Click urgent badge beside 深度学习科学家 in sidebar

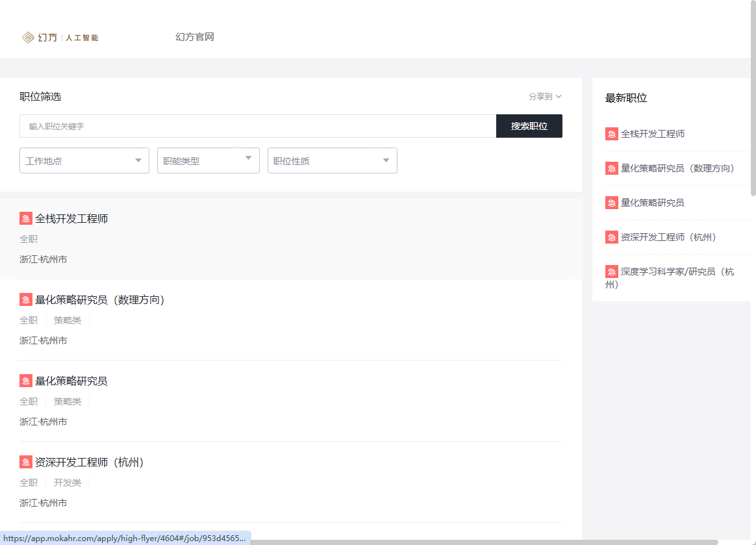coord(612,272)
